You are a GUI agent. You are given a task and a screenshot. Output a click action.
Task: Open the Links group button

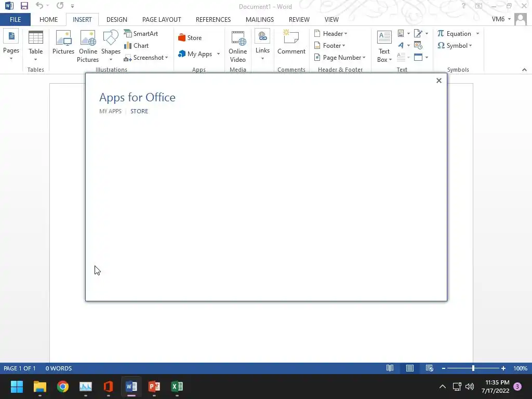pyautogui.click(x=262, y=46)
